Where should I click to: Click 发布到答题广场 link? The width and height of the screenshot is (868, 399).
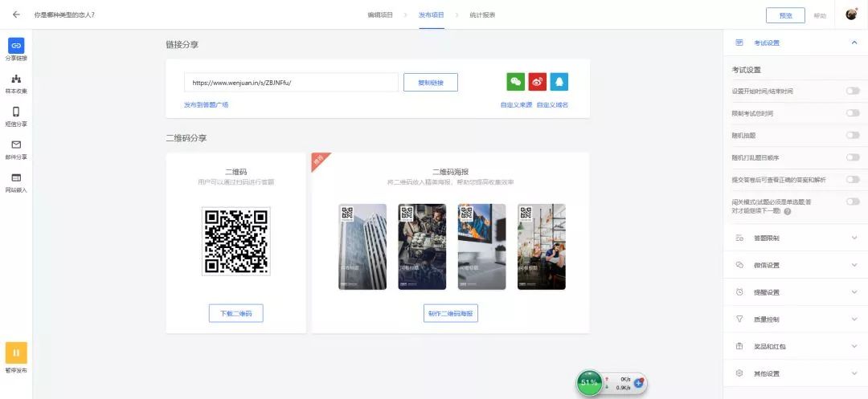pyautogui.click(x=206, y=104)
